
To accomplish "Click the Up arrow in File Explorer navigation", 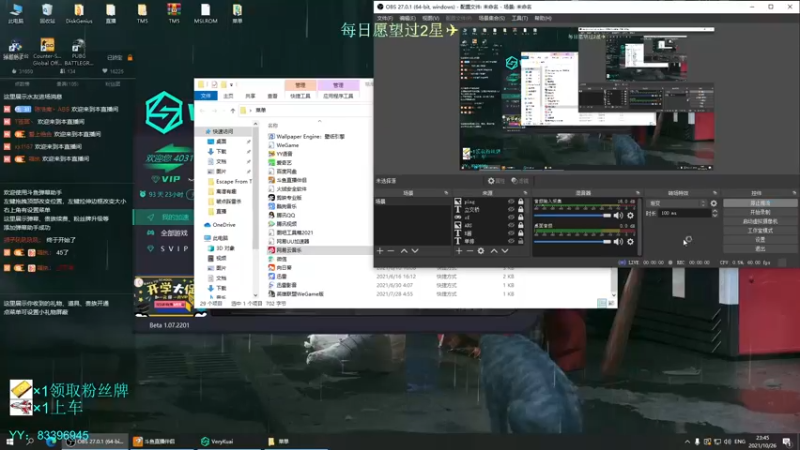I will pyautogui.click(x=233, y=110).
